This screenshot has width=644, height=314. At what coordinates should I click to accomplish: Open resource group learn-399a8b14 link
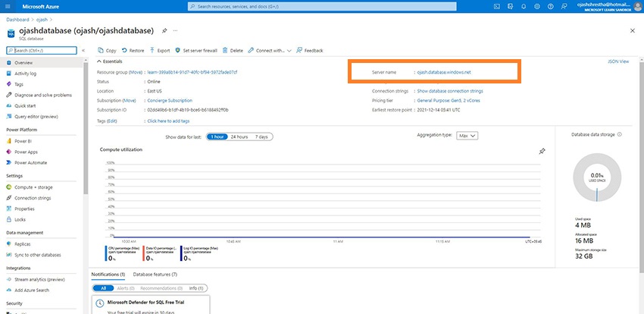192,72
